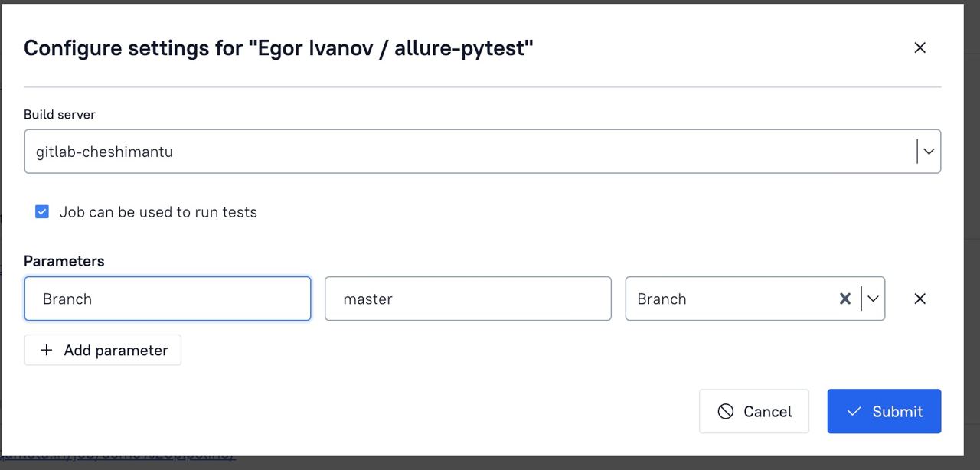Click the circle-slash icon on Cancel
The image size is (980, 470).
point(725,412)
